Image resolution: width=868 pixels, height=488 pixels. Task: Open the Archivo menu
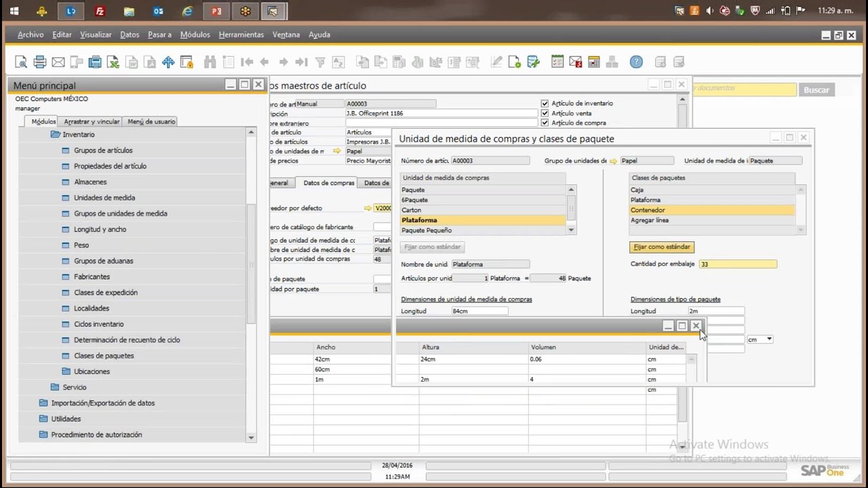pos(31,35)
